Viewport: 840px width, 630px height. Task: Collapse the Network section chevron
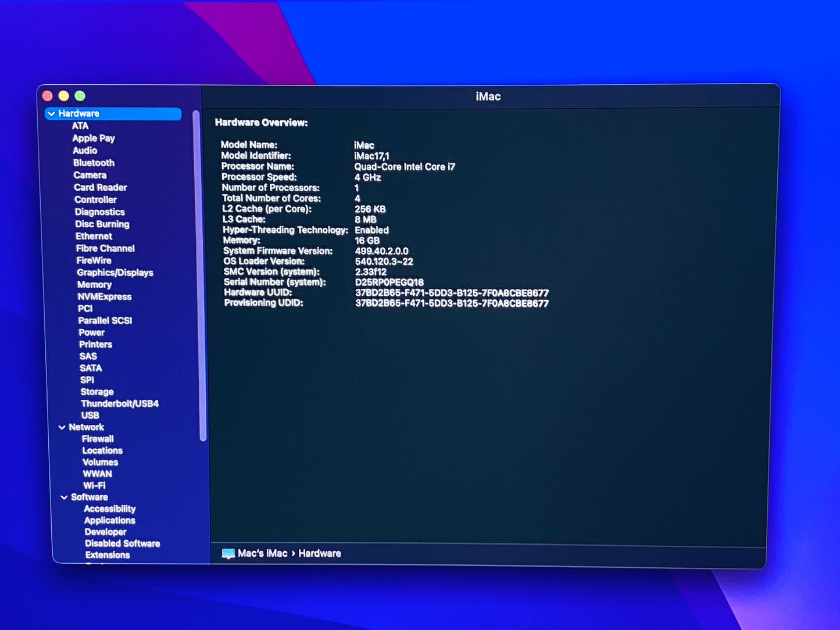pos(62,427)
